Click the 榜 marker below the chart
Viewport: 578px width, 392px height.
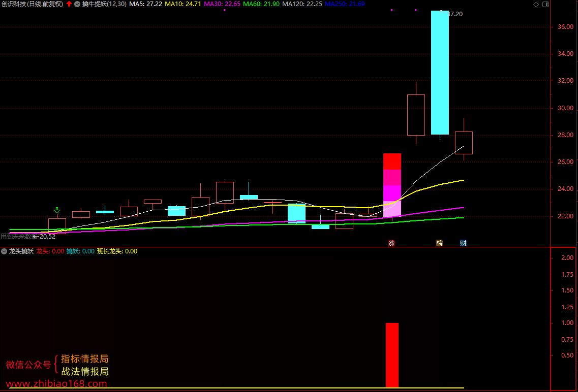tap(439, 243)
